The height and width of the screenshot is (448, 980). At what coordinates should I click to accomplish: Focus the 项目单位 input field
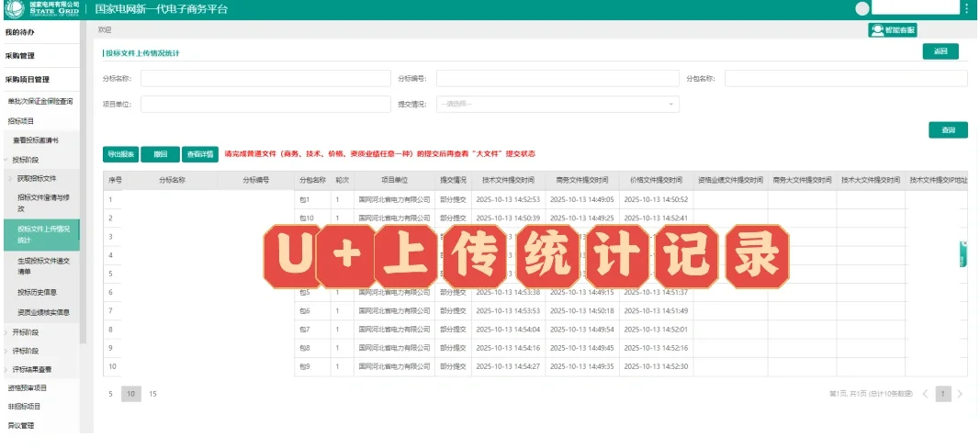point(265,104)
